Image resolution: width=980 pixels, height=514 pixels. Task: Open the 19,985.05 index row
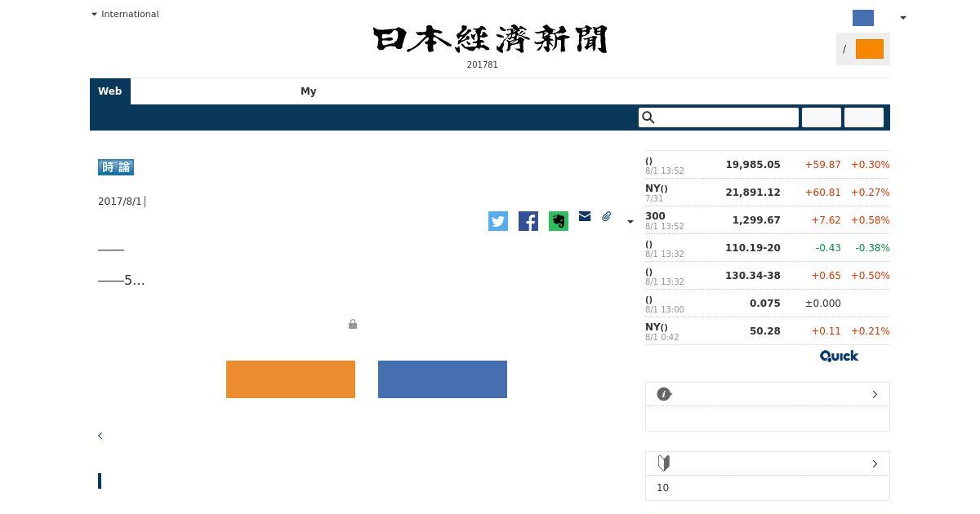768,165
